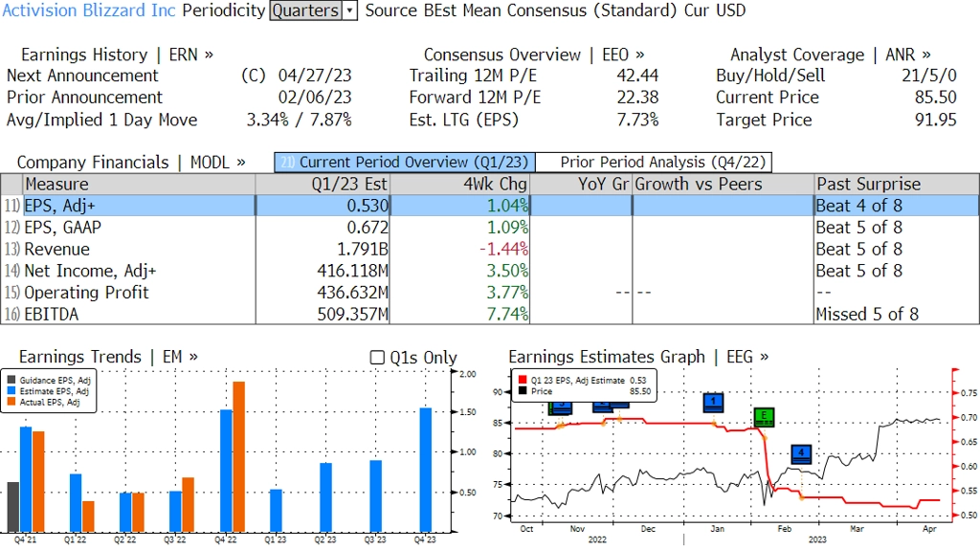
Task: Open Earnings History ERN link
Action: click(117, 55)
